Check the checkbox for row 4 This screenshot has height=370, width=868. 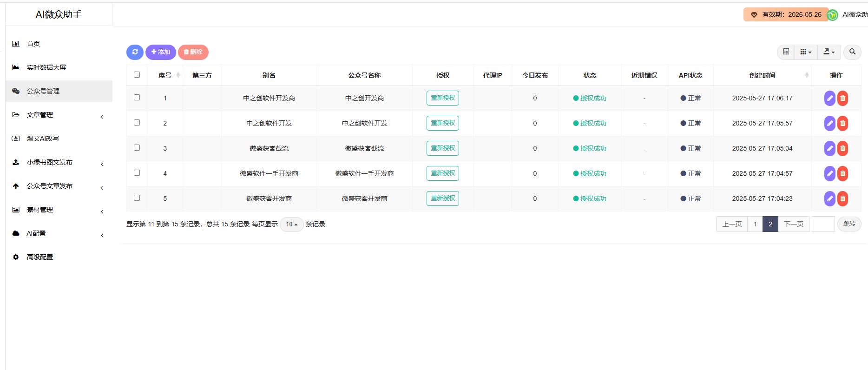coord(137,172)
